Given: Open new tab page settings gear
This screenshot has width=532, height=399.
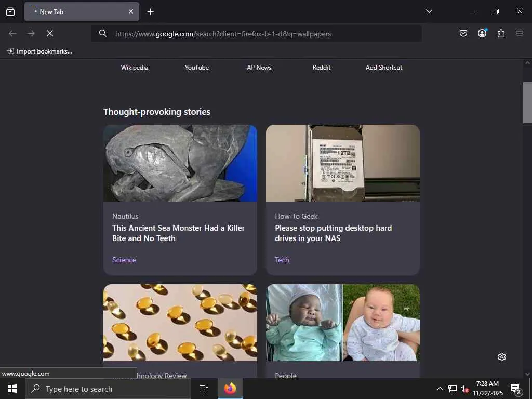Looking at the screenshot, I should 502,357.
